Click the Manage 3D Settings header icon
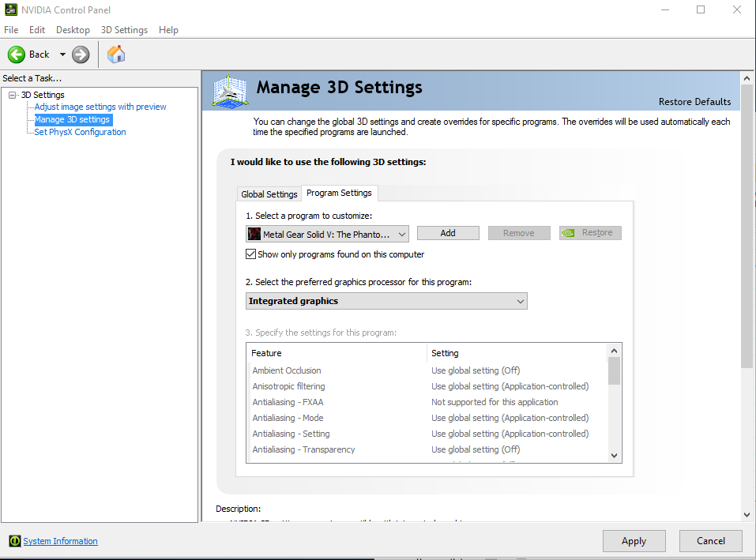 pyautogui.click(x=229, y=91)
